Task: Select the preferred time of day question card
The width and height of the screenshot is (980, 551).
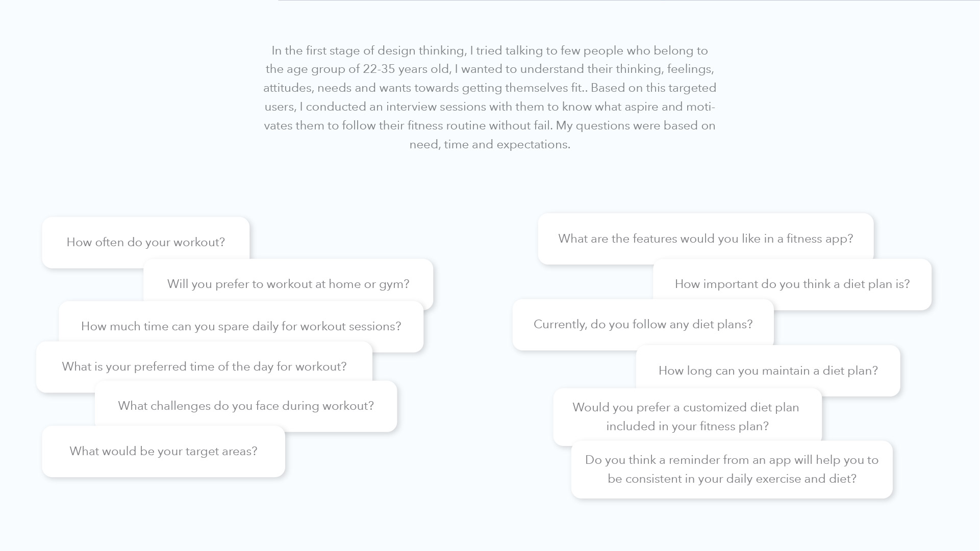Action: (x=204, y=366)
